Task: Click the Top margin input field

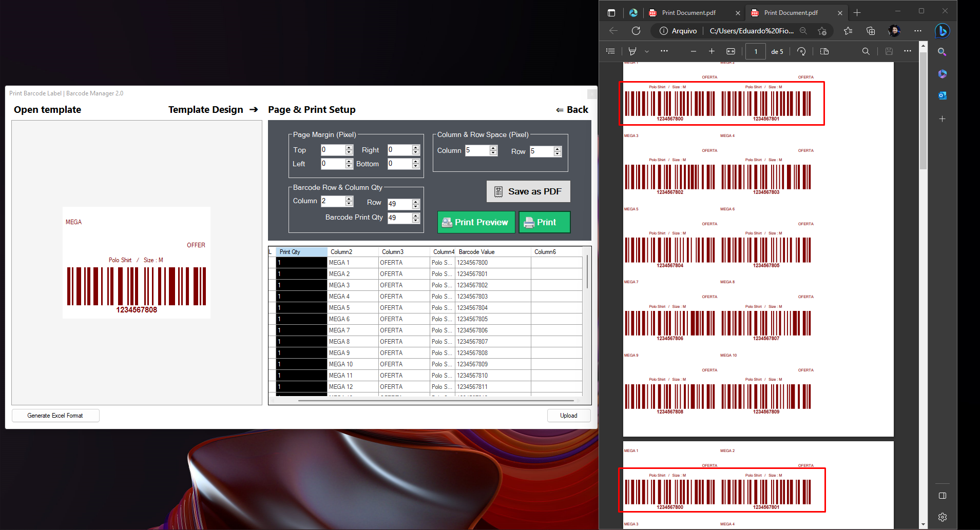Action: [x=333, y=150]
